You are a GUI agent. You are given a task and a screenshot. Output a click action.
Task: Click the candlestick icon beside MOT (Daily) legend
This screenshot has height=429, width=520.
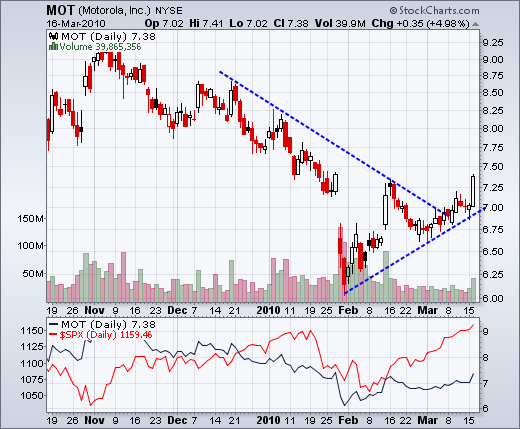pos(53,36)
